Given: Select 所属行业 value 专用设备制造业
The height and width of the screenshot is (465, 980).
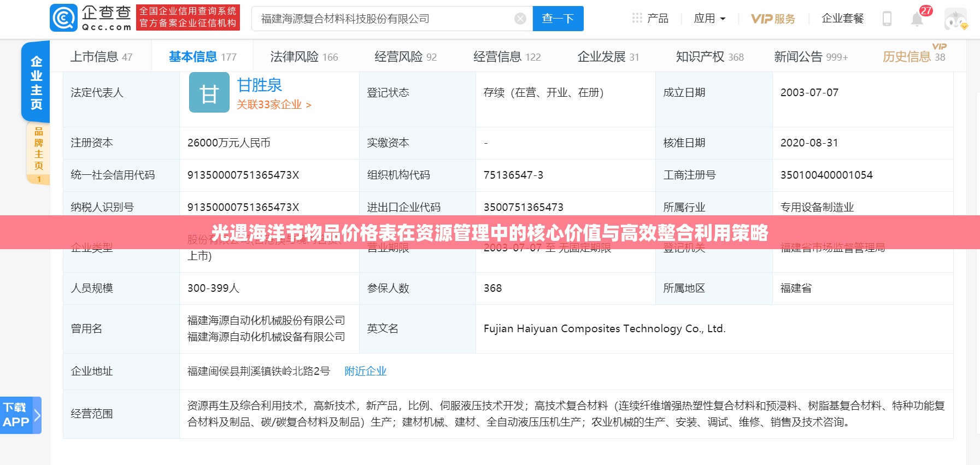Looking at the screenshot, I should tap(817, 207).
